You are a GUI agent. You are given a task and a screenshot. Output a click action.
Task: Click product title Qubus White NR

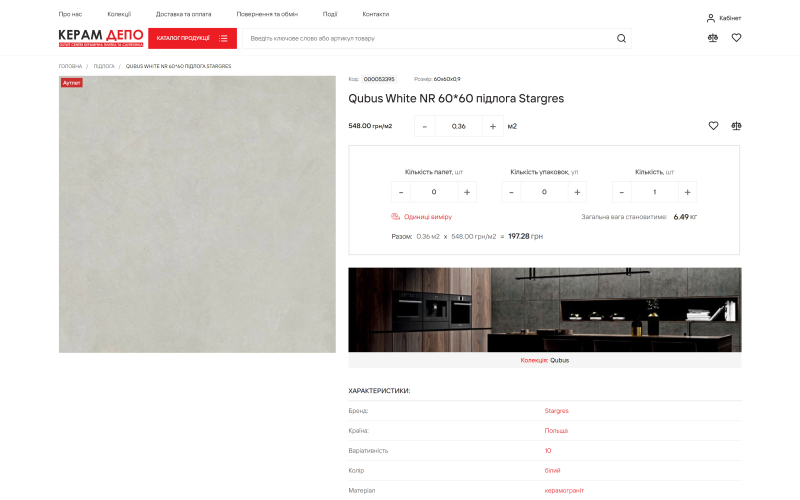coord(456,98)
